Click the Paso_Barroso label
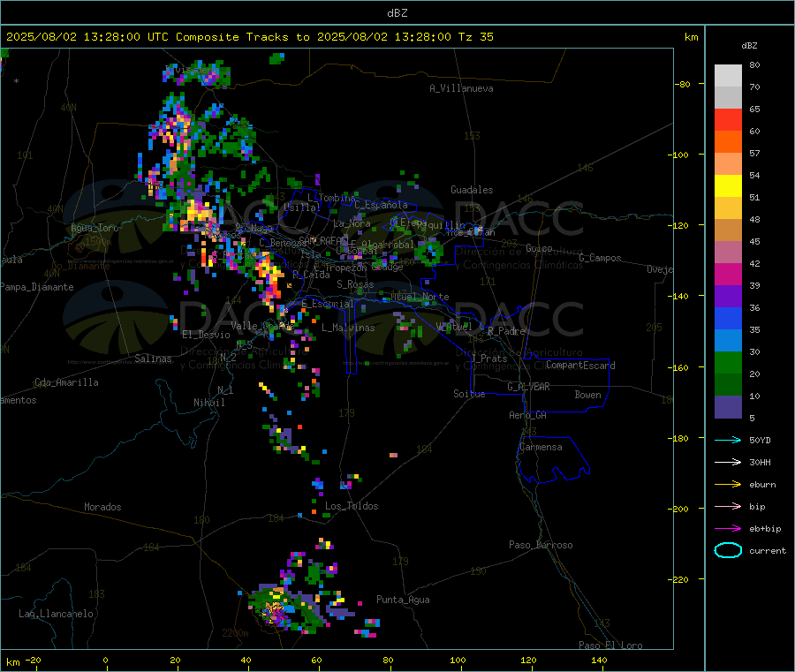 (x=541, y=545)
